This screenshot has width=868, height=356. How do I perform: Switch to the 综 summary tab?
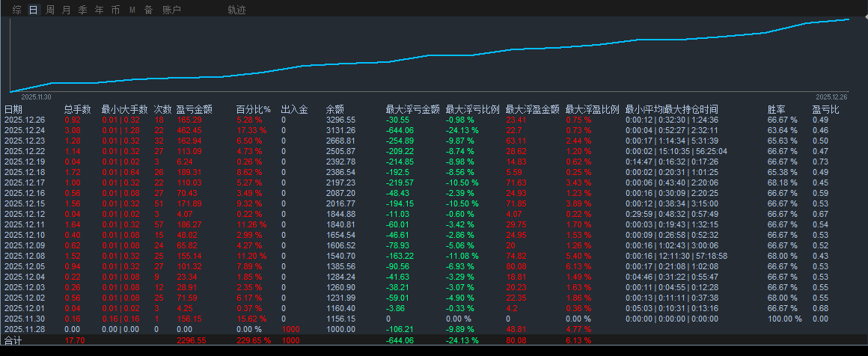[x=17, y=10]
